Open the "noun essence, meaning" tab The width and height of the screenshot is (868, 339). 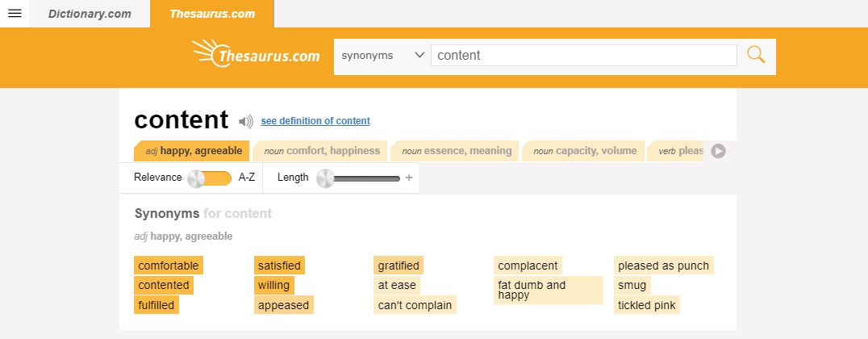point(457,151)
